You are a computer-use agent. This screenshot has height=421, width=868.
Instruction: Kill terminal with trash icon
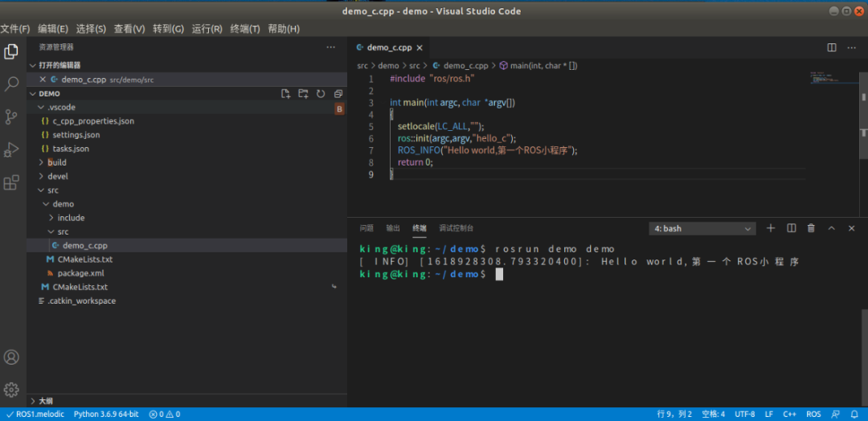click(811, 228)
